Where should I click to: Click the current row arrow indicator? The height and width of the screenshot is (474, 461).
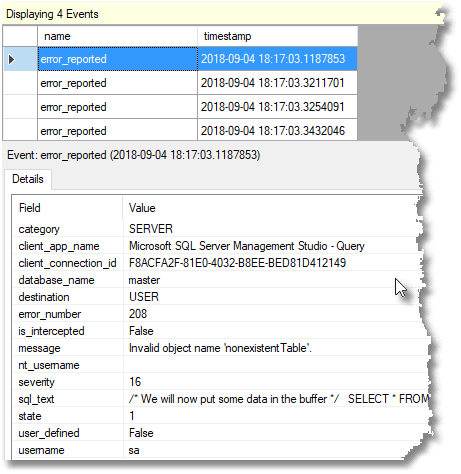12,59
